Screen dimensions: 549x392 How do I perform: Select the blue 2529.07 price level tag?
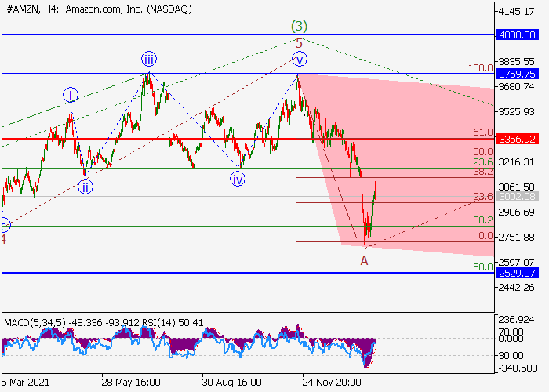517,273
